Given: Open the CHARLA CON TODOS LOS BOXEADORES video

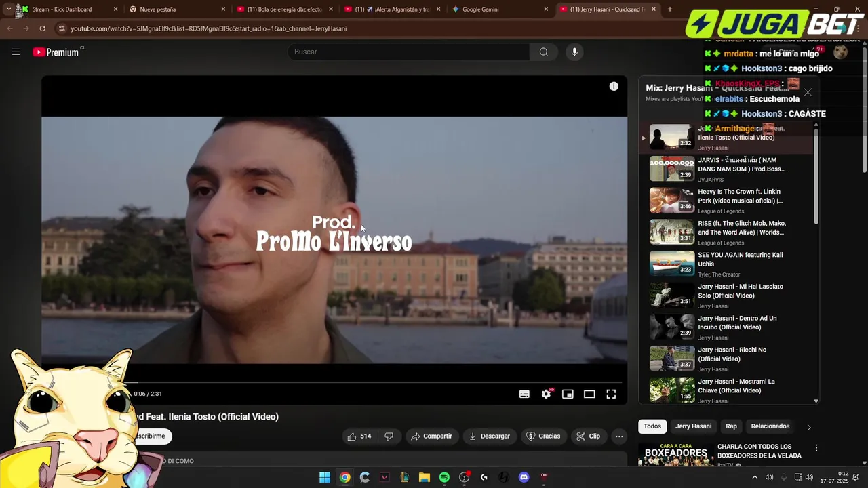Looking at the screenshot, I should pos(759,451).
